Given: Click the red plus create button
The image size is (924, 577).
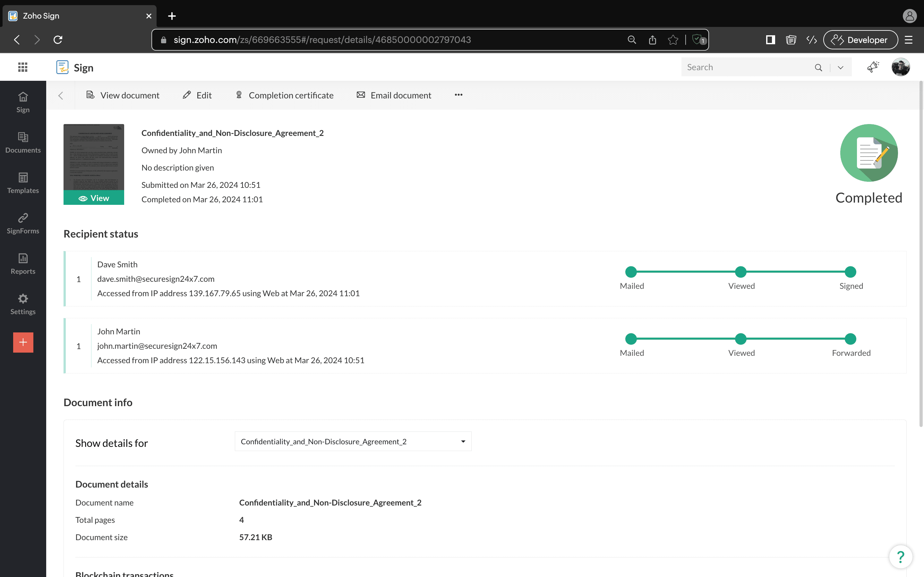Looking at the screenshot, I should click(x=23, y=342).
